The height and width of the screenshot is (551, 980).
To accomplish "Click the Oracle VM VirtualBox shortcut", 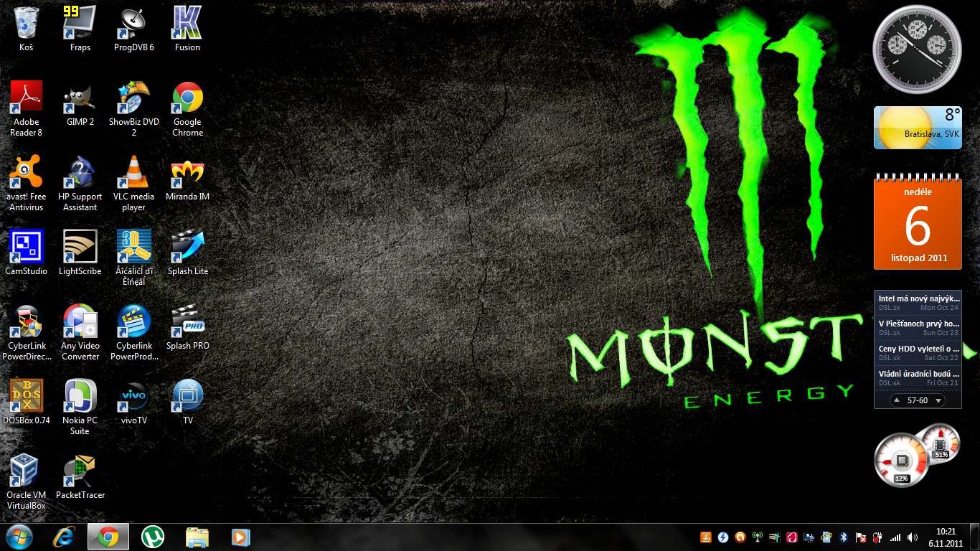I will tap(27, 472).
